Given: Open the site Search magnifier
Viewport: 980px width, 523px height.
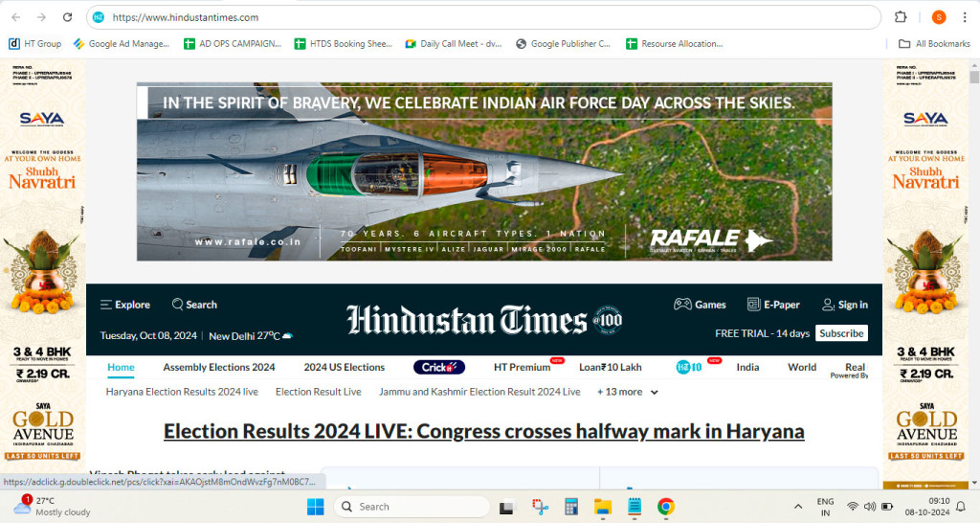Looking at the screenshot, I should [x=194, y=305].
